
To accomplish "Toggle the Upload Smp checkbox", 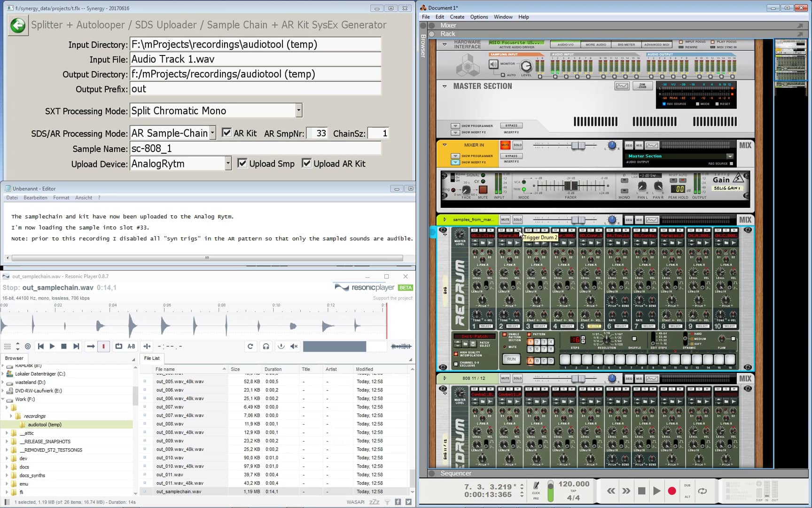I will click(242, 163).
